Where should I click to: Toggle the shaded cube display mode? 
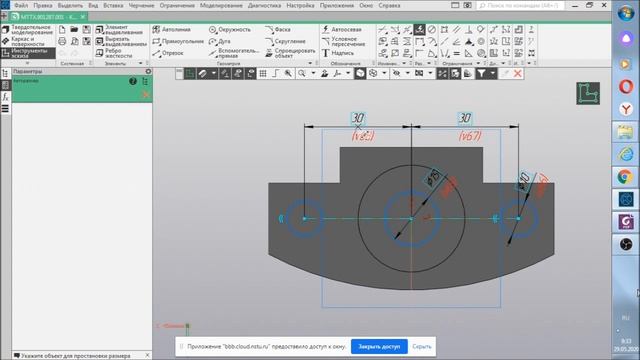click(360, 73)
